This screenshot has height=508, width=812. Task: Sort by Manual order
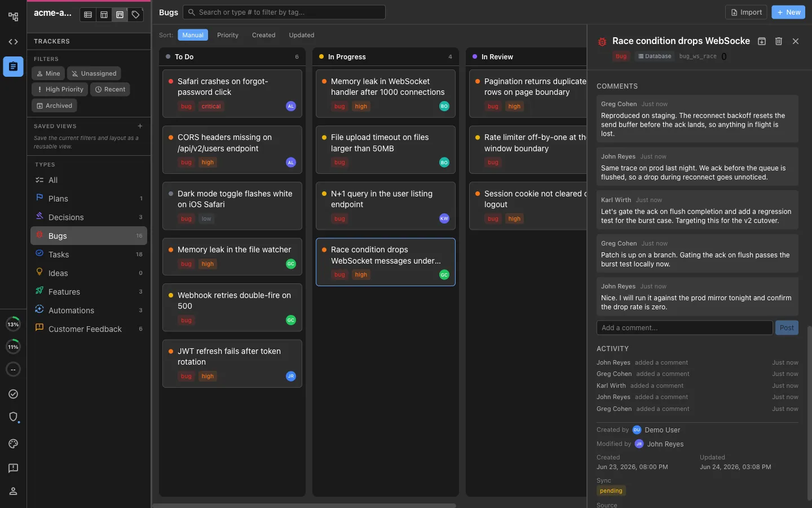(193, 35)
